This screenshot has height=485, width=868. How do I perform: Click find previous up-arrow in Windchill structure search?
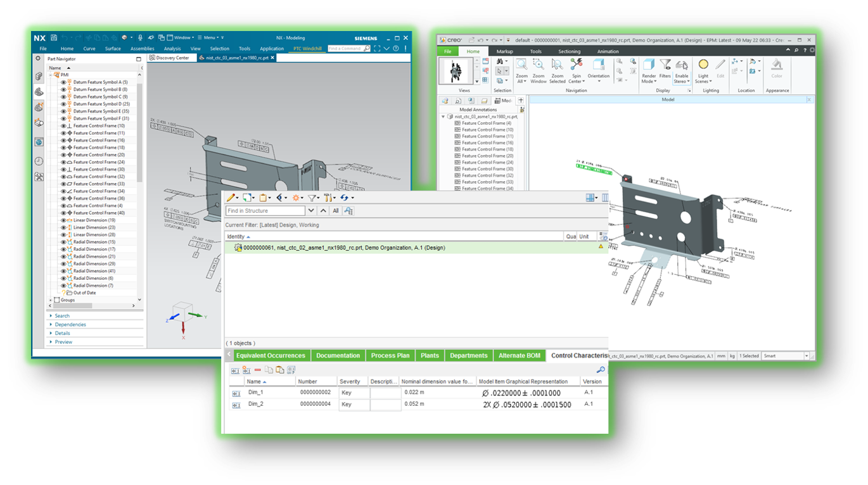point(324,211)
